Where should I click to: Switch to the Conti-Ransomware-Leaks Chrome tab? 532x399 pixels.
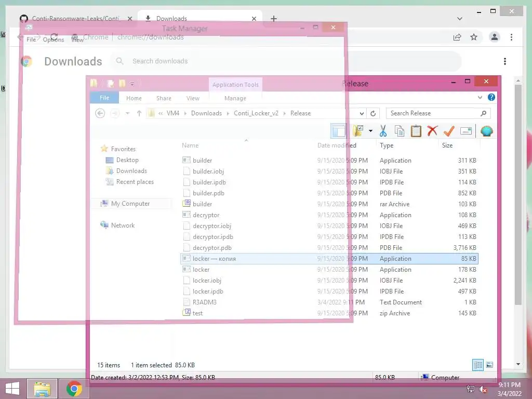click(x=75, y=19)
